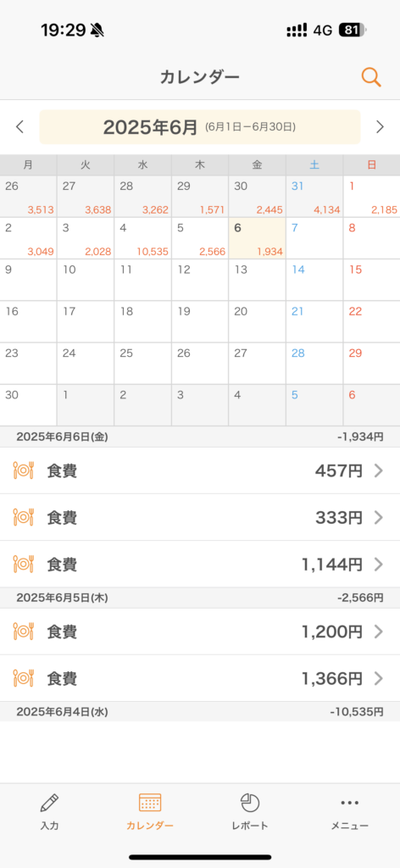The width and height of the screenshot is (400, 868).
Task: Expand the 1,200円 food expense chevron
Action: (379, 632)
